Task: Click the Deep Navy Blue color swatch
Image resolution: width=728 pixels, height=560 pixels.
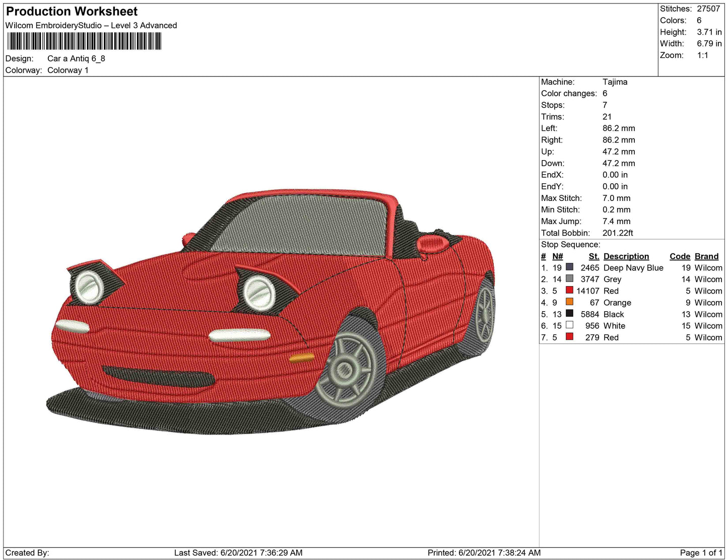Action: pos(569,267)
